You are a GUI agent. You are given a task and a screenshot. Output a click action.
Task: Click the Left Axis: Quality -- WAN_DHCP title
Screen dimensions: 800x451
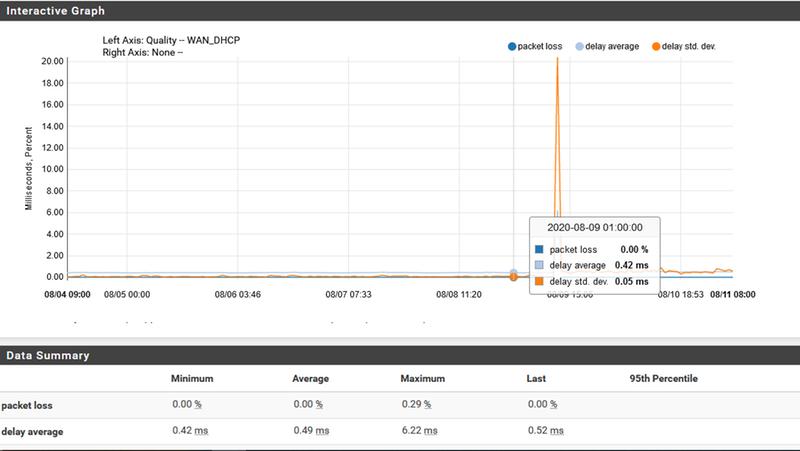[171, 40]
